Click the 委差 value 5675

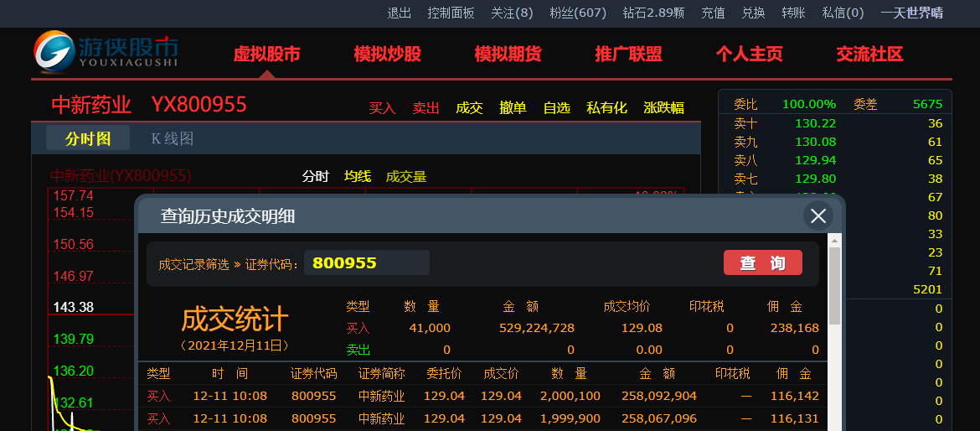tap(927, 104)
